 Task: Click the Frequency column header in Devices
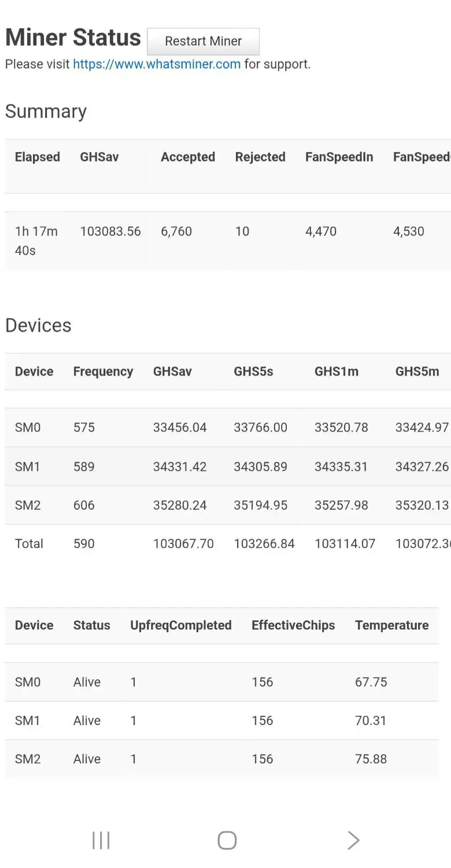(103, 372)
